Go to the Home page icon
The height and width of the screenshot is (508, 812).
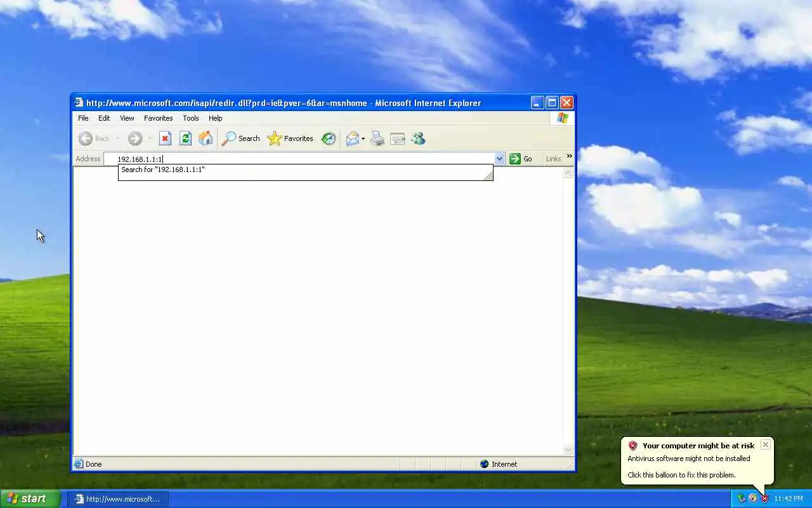206,138
